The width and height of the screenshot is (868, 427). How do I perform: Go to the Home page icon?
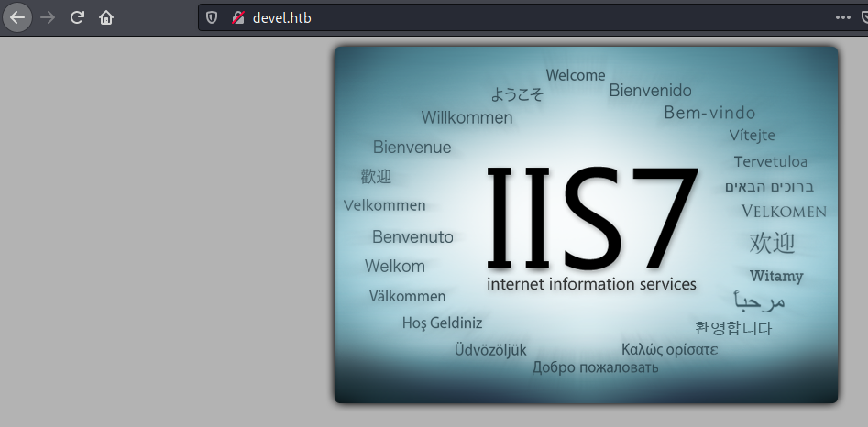(106, 17)
